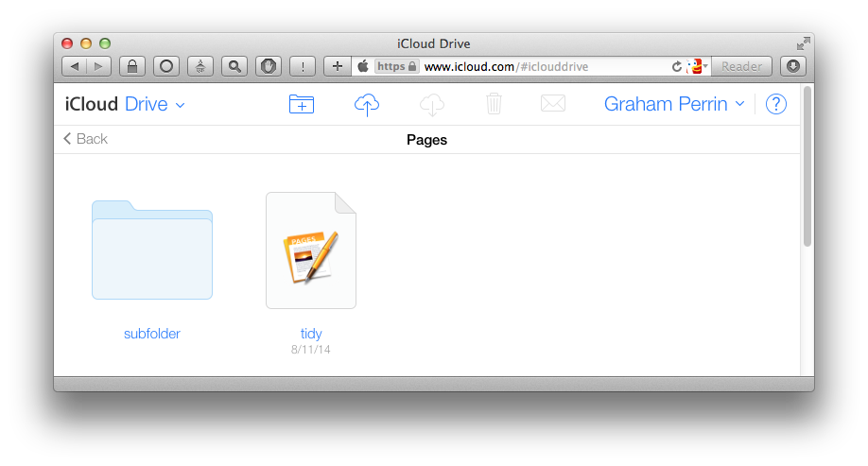The image size is (868, 466).
Task: Open the red extension icon dropdown
Action: (698, 66)
